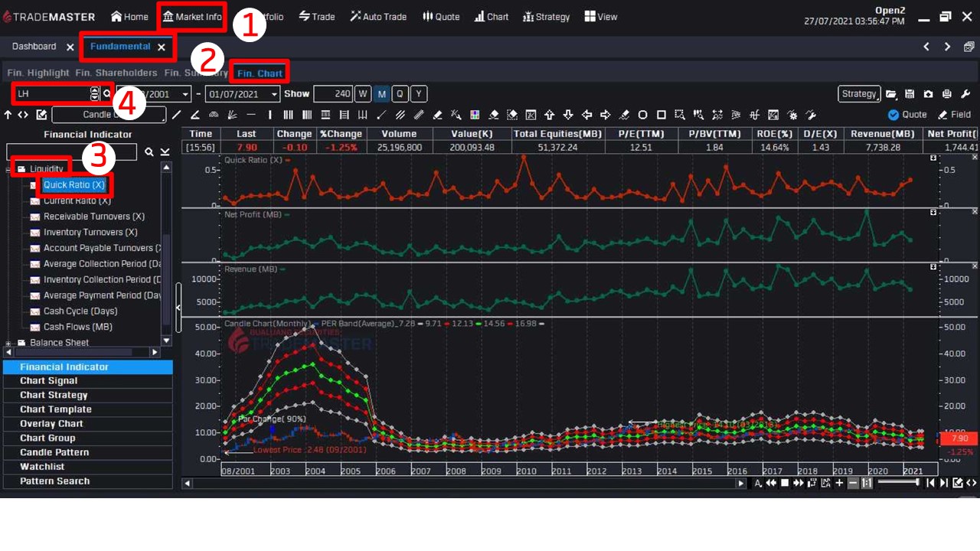Click the chart zoom slider
Screen dimensions: 980x551
(897, 483)
